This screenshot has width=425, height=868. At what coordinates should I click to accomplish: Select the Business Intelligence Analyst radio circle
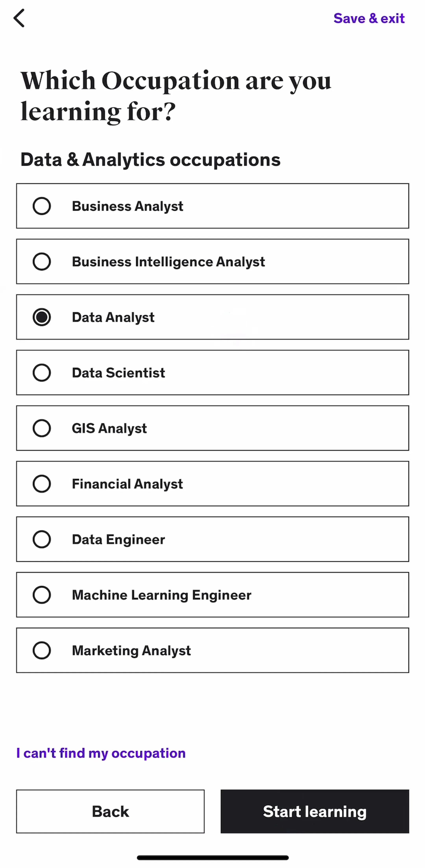tap(42, 261)
